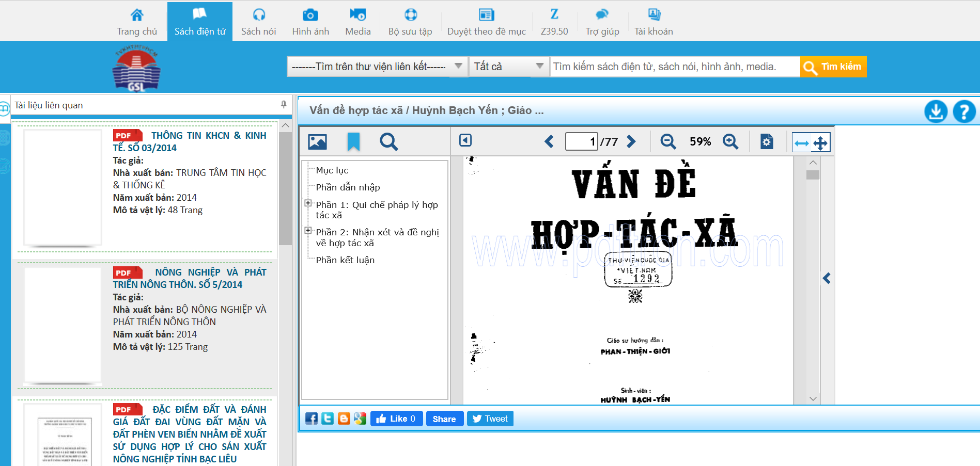This screenshot has width=980, height=466.
Task: Open the Sách nói audiobooks tab
Action: pos(259,22)
